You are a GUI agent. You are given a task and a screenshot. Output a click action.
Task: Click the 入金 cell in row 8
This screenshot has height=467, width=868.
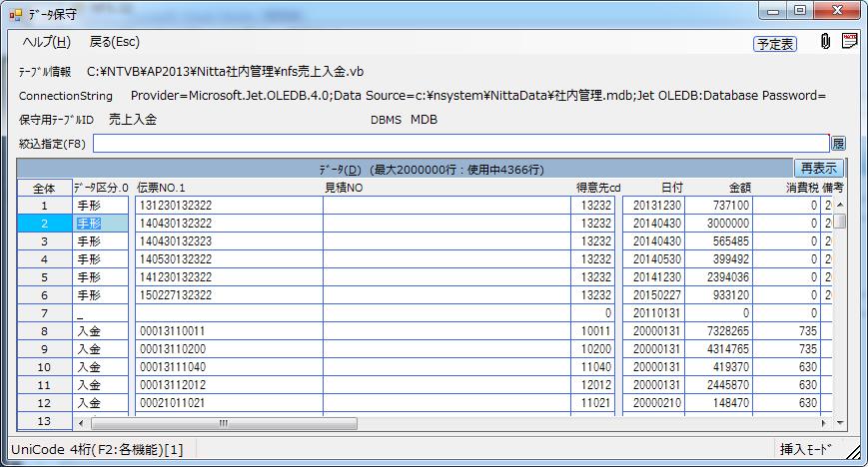(100, 331)
